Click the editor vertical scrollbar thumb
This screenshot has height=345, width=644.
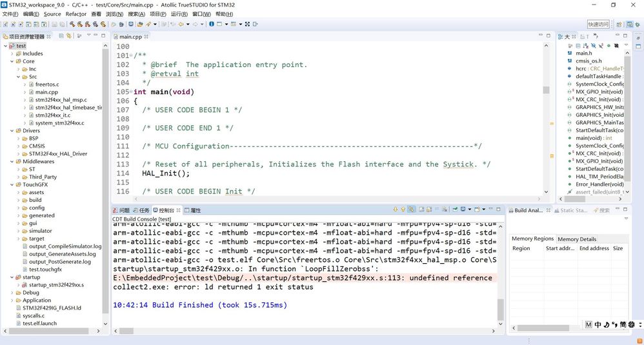pos(546,90)
